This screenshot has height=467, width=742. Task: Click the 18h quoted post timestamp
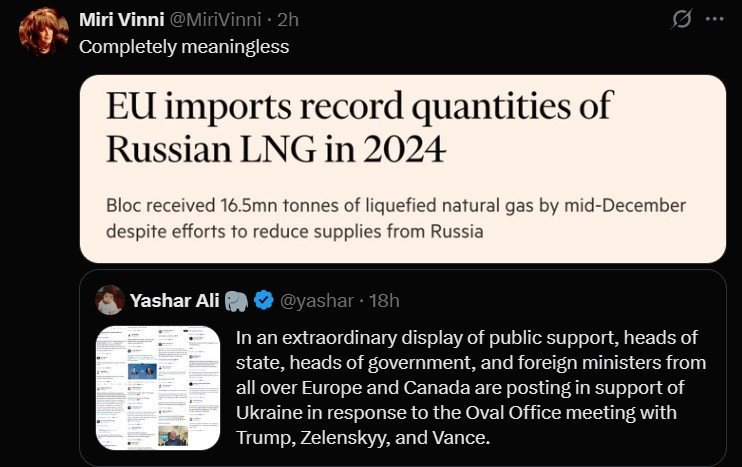(x=384, y=300)
